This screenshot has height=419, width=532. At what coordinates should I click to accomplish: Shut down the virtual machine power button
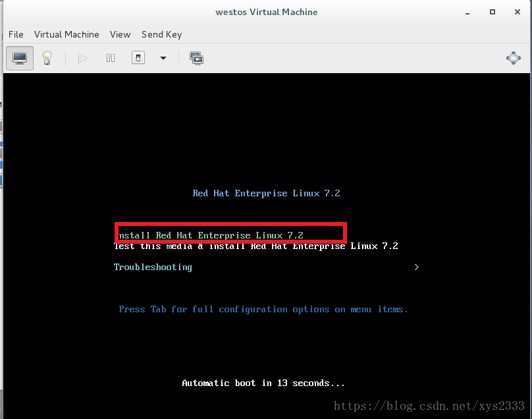pyautogui.click(x=138, y=58)
